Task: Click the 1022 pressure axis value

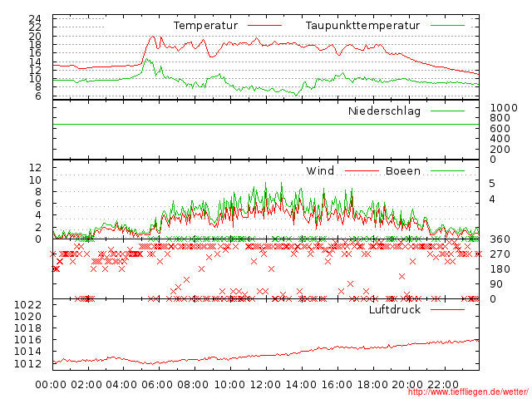Action: tap(27, 305)
